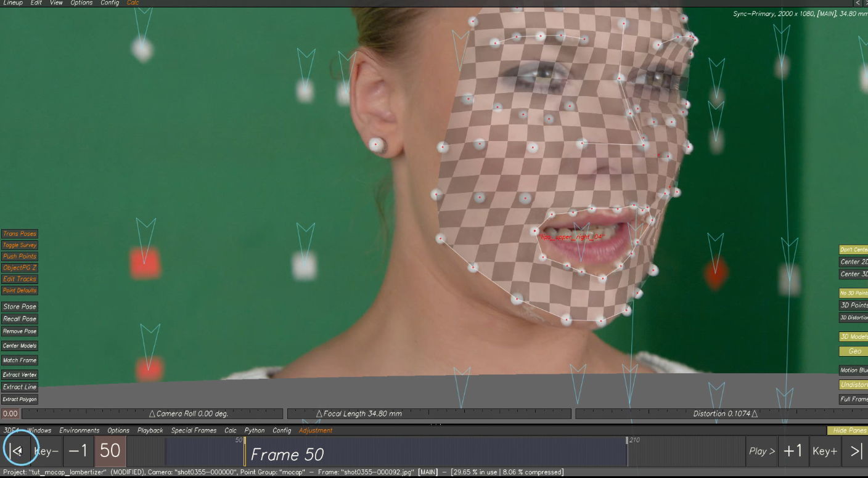Open the top bar Options menu
Image resolution: width=868 pixels, height=478 pixels.
pyautogui.click(x=81, y=3)
